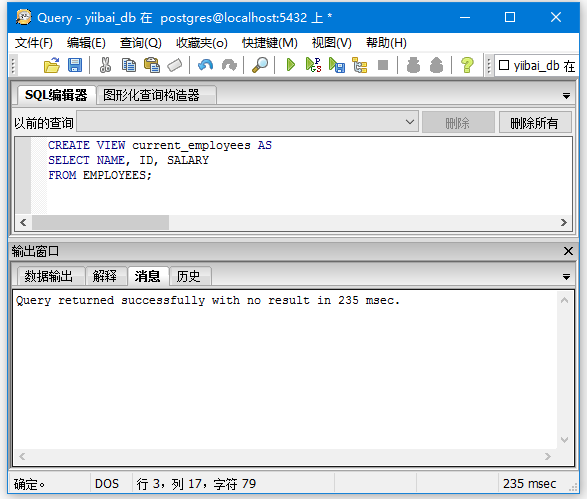587x499 pixels.
Task: Open the editor tab list arrow
Action: 566,96
